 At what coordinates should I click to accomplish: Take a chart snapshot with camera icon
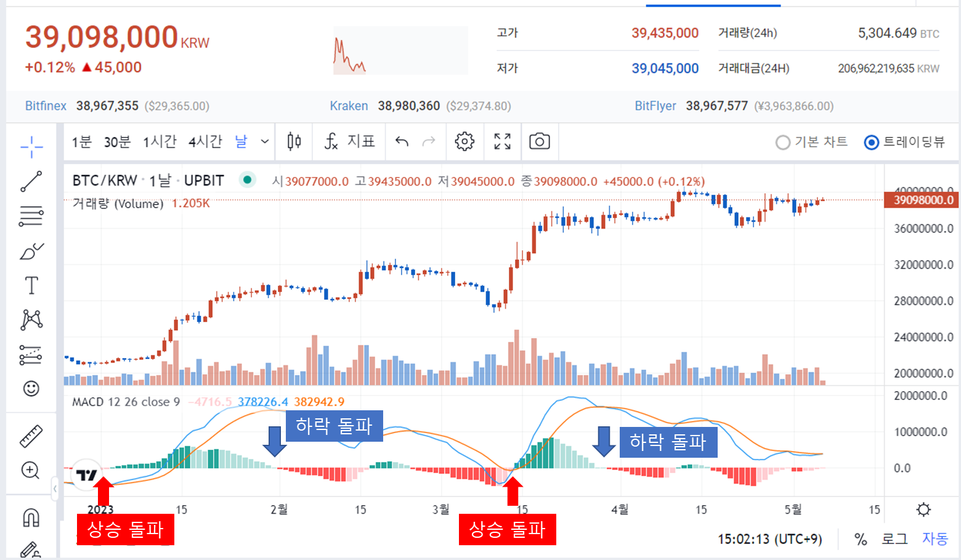[x=540, y=142]
